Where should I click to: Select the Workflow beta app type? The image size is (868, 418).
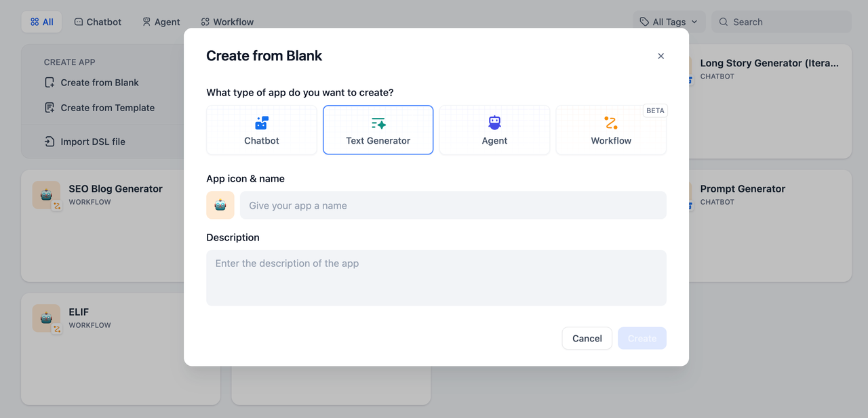tap(611, 130)
